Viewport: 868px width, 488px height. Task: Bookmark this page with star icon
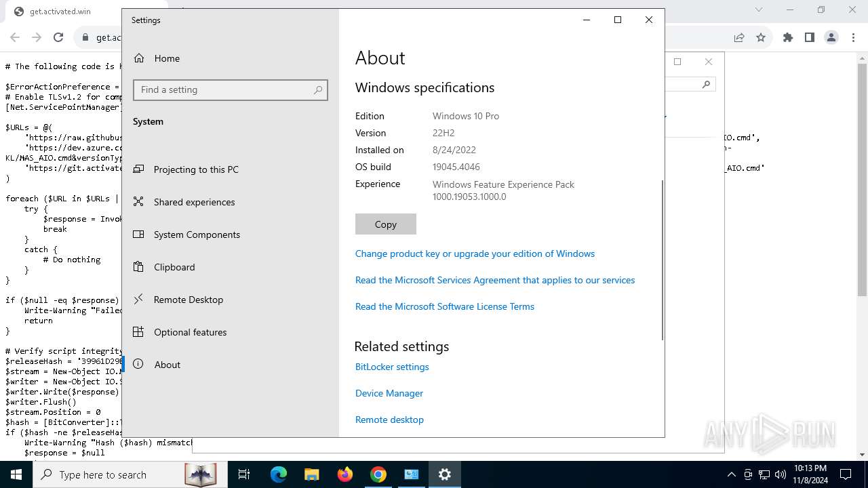pyautogui.click(x=761, y=37)
